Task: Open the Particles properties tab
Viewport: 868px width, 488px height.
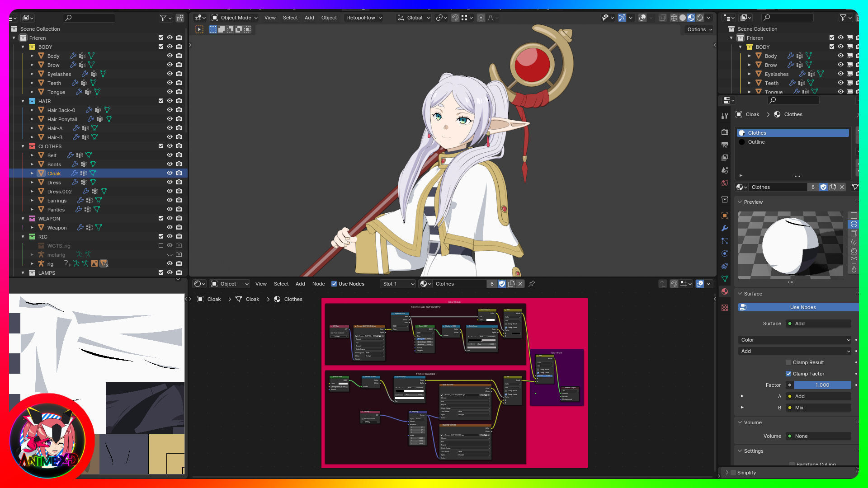Action: coord(725,241)
